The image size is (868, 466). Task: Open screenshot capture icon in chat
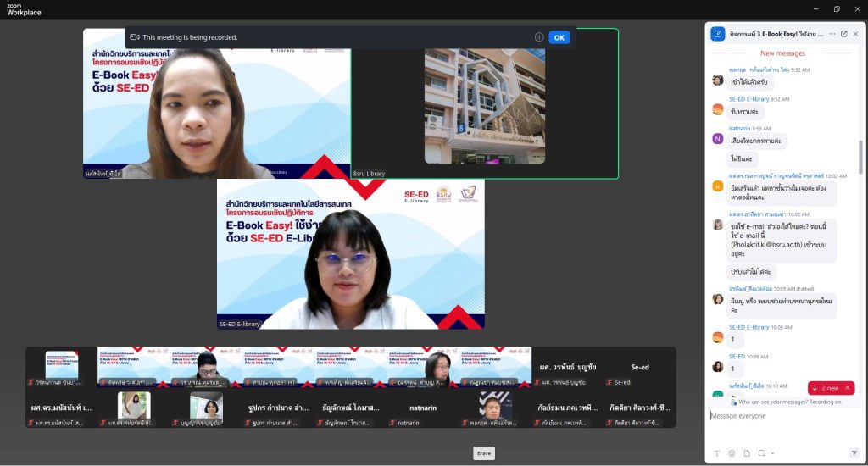pos(762,453)
